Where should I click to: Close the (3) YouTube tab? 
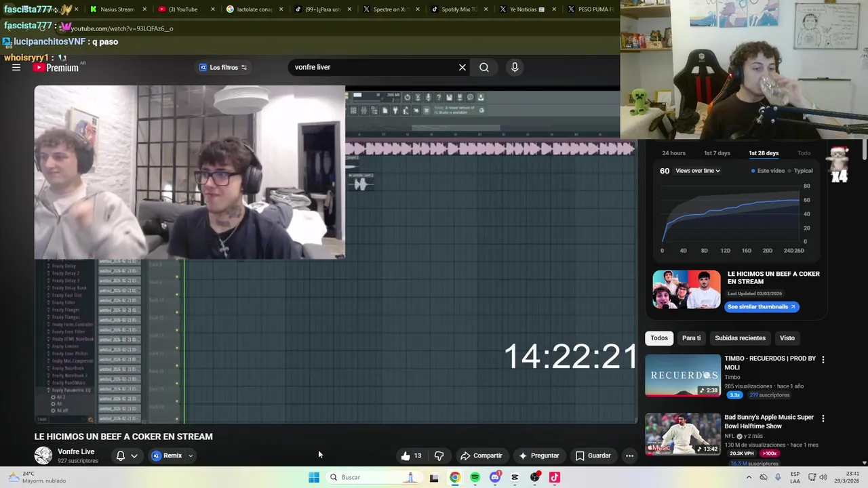tap(213, 9)
